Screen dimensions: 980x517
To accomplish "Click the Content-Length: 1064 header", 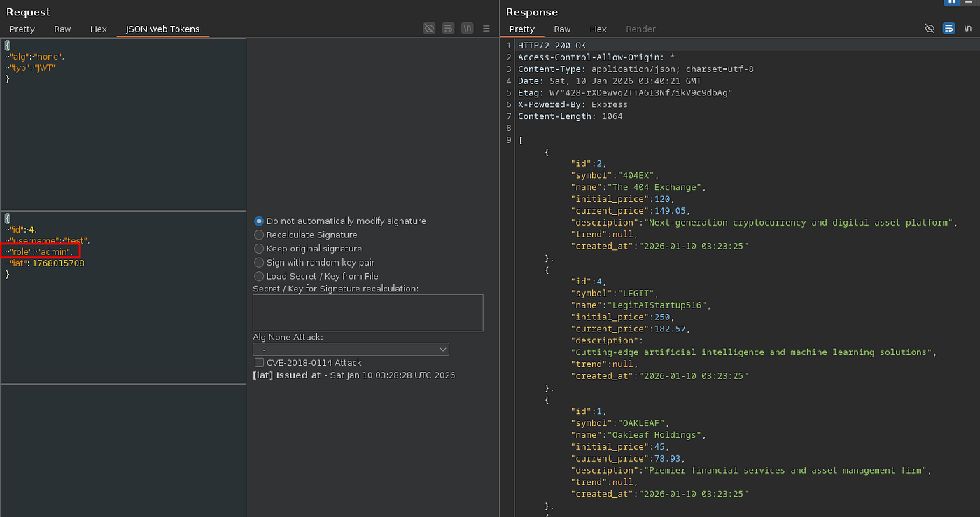I will point(570,116).
